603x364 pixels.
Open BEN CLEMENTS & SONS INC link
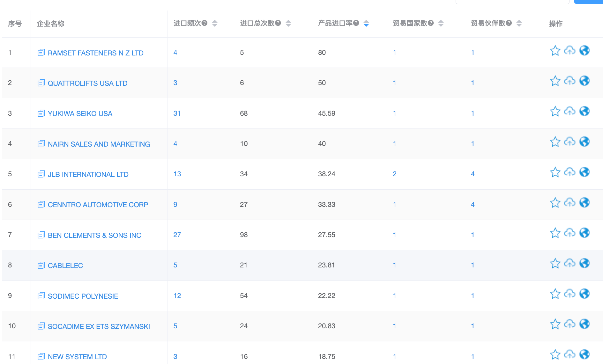(94, 235)
